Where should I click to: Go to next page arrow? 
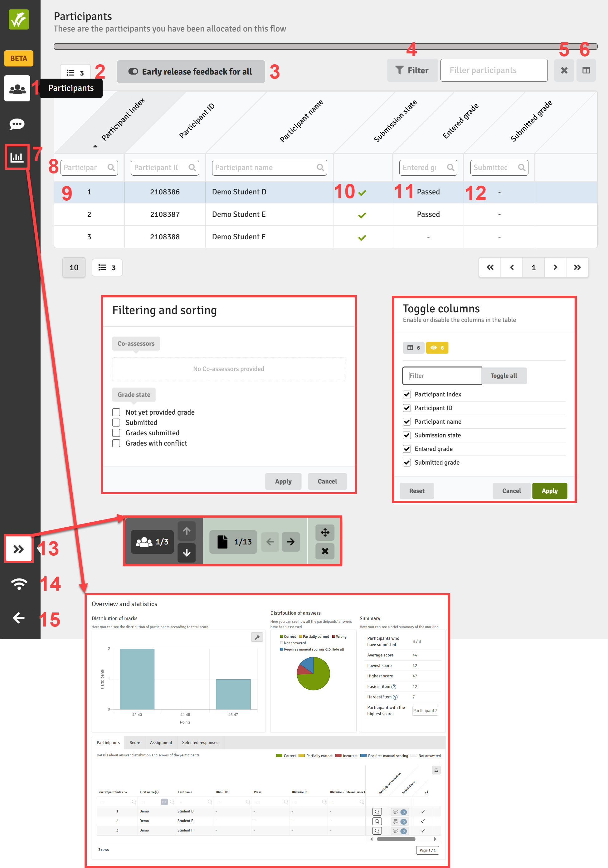point(555,267)
